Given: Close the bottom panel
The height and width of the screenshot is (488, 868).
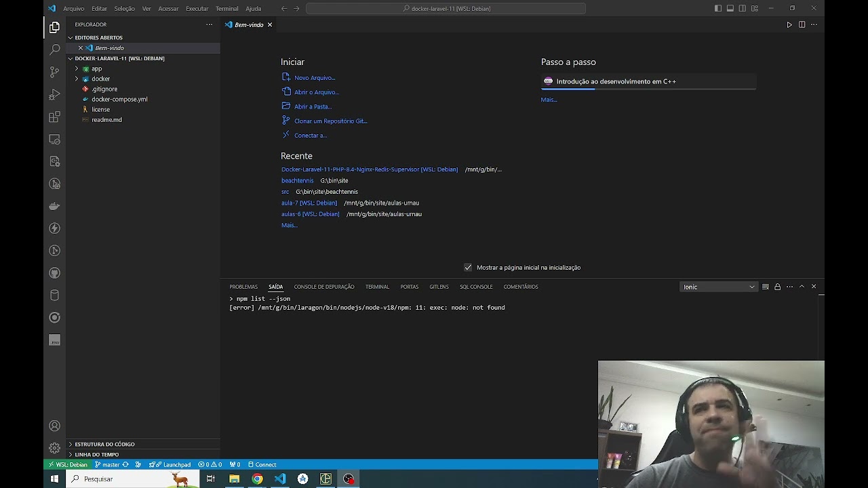Looking at the screenshot, I should click(814, 287).
